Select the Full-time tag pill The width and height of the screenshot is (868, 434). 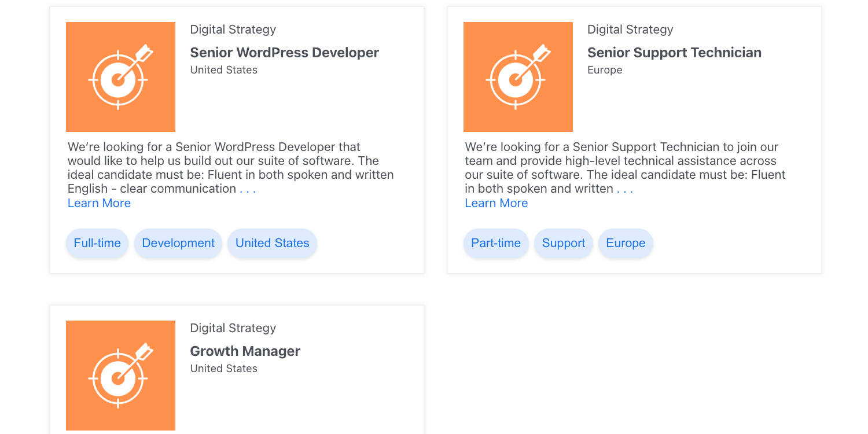(97, 243)
